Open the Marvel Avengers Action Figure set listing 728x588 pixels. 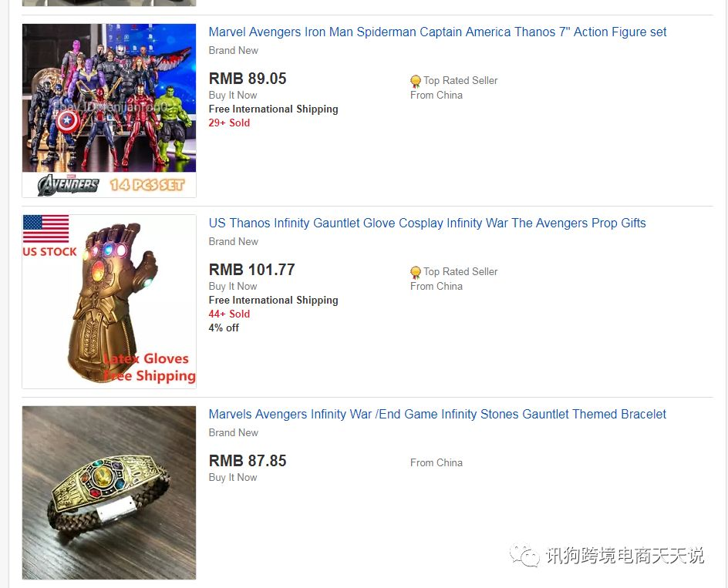pyautogui.click(x=437, y=32)
